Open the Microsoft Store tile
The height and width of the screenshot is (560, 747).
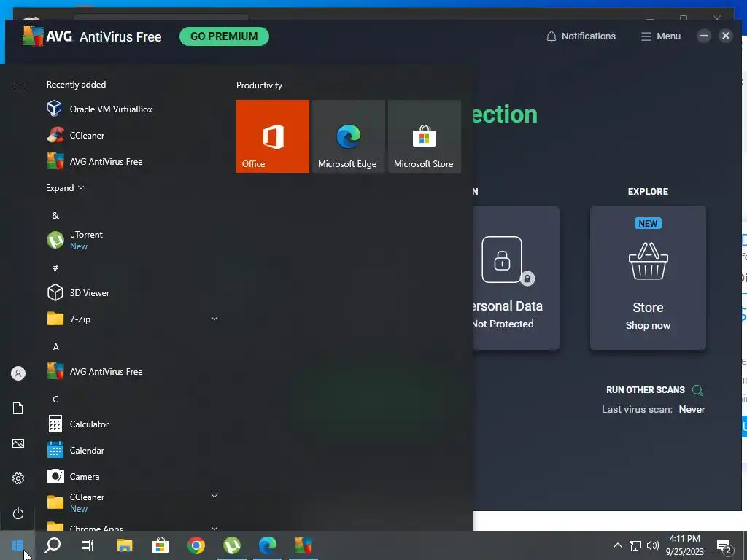(x=425, y=136)
